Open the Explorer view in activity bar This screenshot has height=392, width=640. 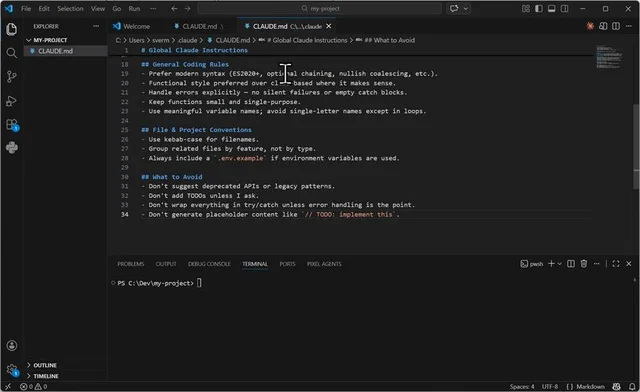click(11, 29)
